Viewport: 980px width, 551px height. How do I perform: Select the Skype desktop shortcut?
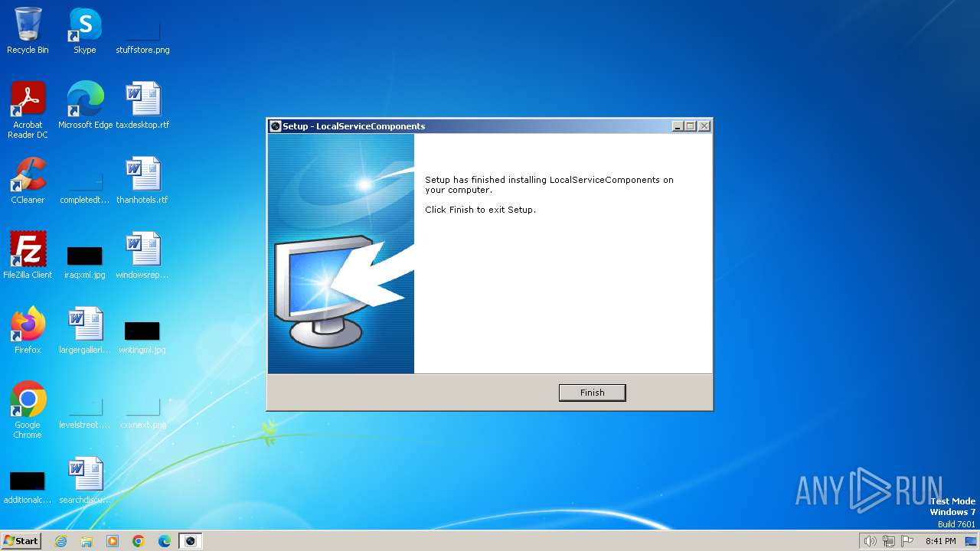coord(84,31)
